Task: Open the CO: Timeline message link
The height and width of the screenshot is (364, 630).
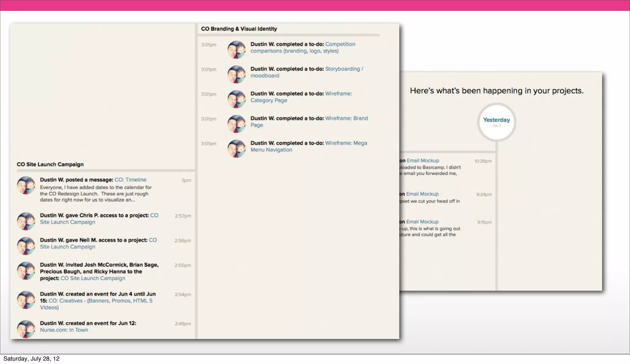Action: (x=130, y=180)
